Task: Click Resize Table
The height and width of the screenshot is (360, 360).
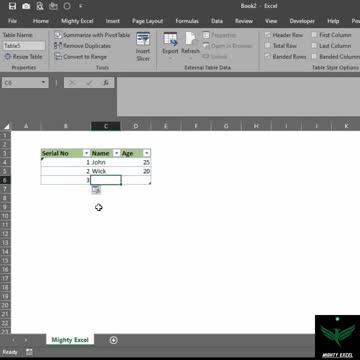Action: [23, 57]
